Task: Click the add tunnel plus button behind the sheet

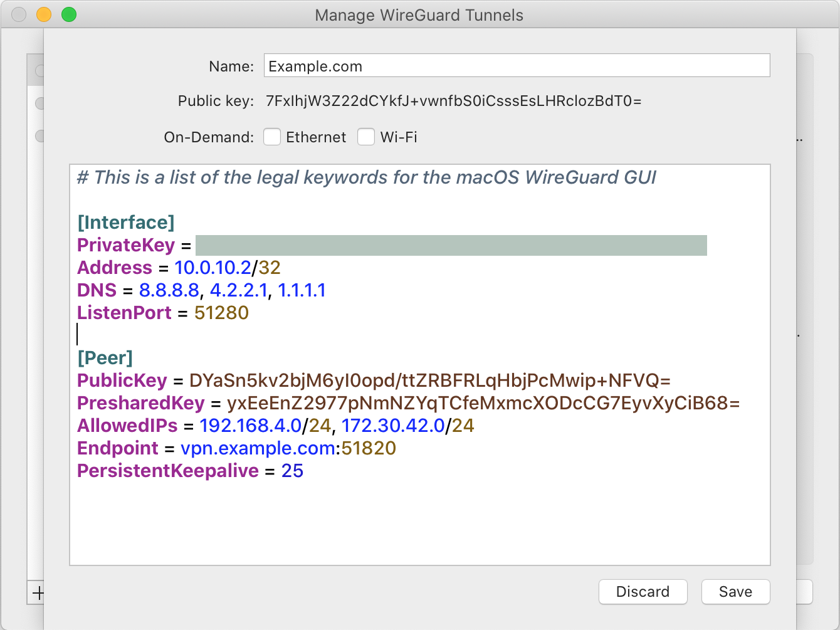Action: point(37,592)
